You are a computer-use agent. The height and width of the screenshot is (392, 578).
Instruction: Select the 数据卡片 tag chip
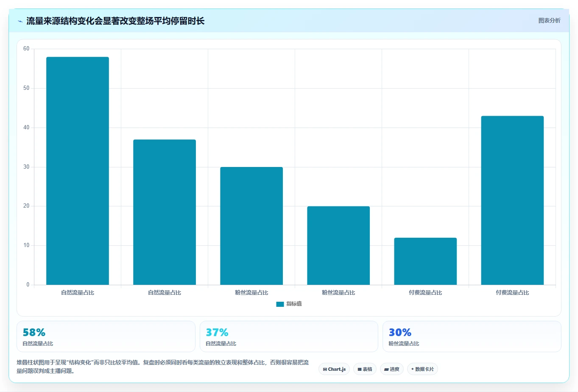click(422, 369)
